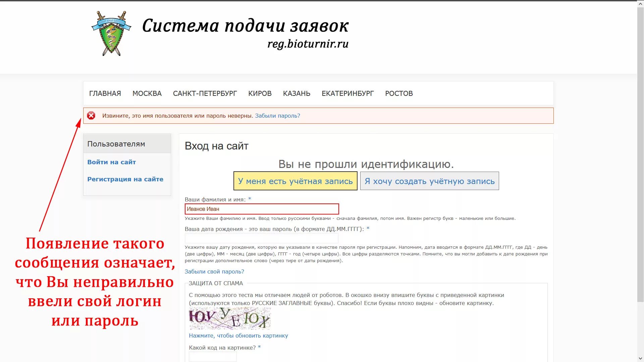This screenshot has height=362, width=644.
Task: Click the 'Забыли свой пароль?' link
Action: (x=214, y=271)
